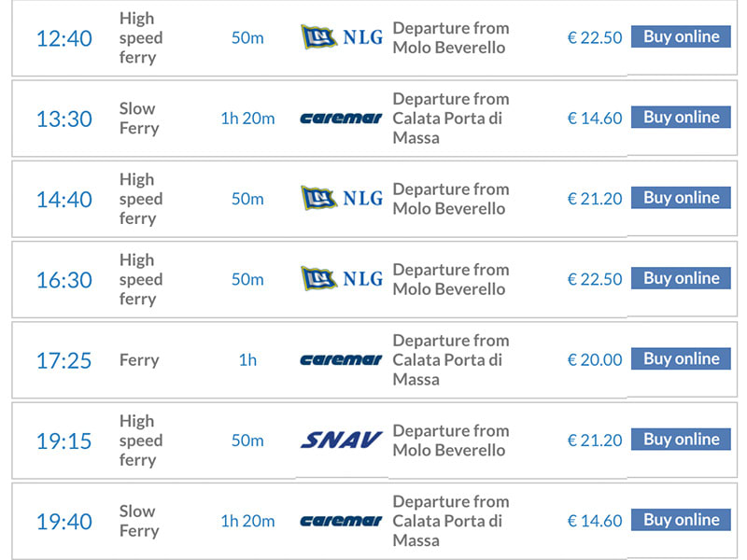Click the NLG logo on 14:40 departure

[x=342, y=198]
